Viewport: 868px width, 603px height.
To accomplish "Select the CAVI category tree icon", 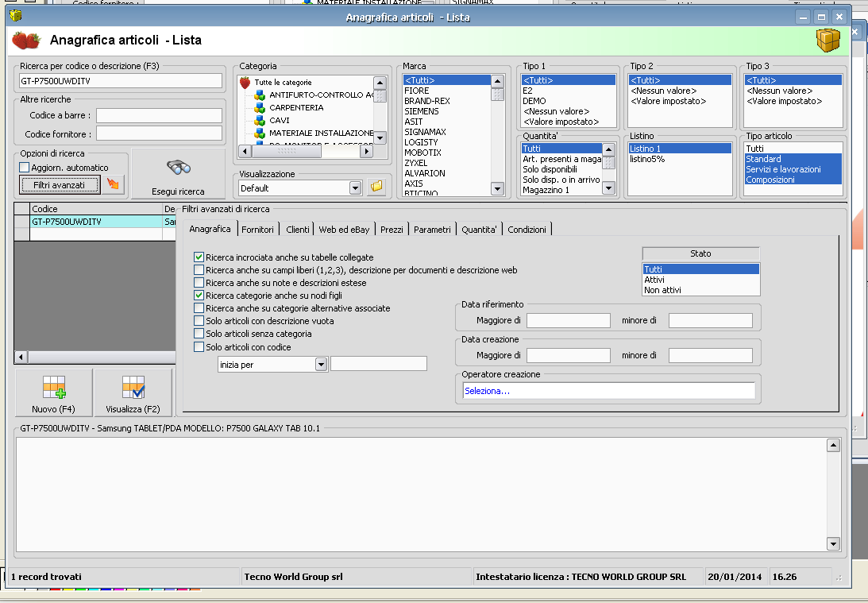I will coord(259,120).
